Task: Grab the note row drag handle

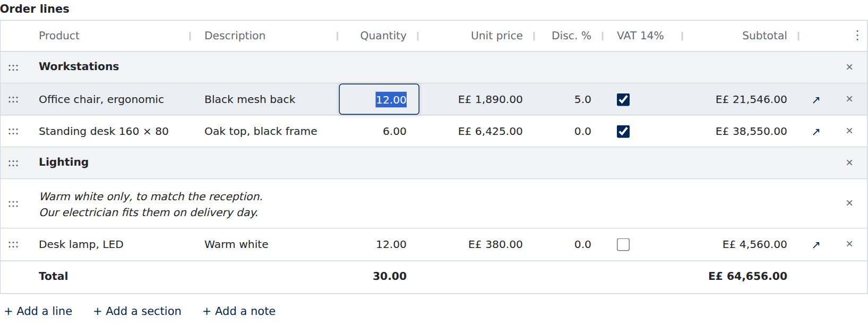Action: coord(13,204)
